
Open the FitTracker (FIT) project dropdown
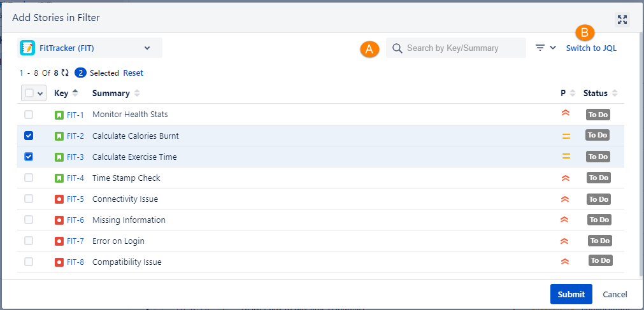[90, 48]
